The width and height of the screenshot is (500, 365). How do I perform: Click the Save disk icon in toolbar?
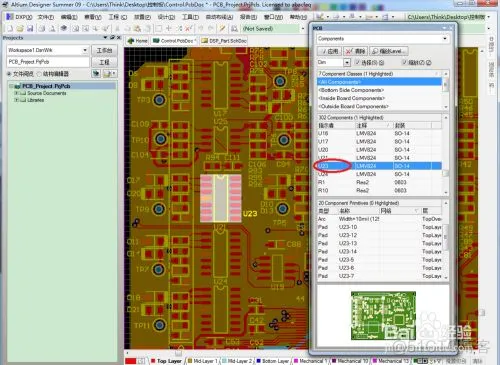30,29
